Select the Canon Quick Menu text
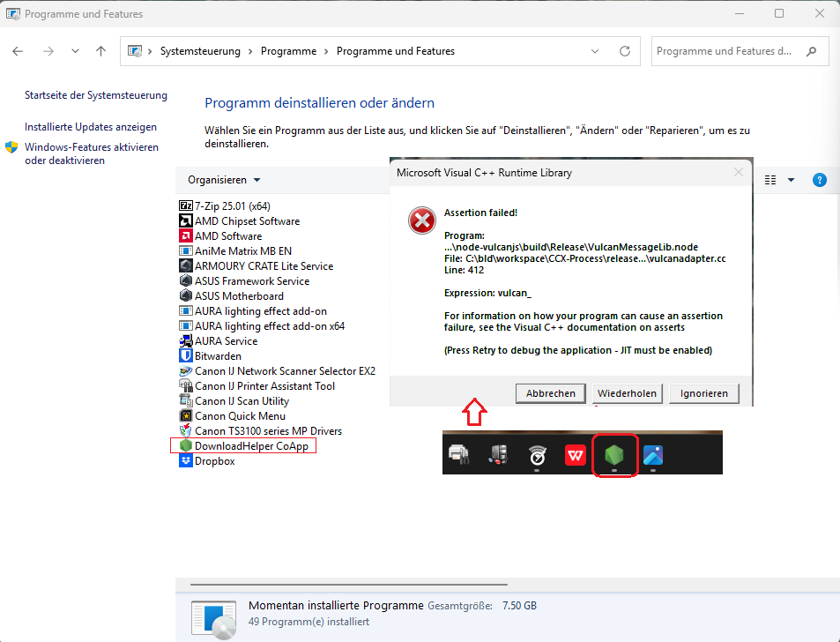Viewport: 840px width, 642px height. (x=240, y=416)
